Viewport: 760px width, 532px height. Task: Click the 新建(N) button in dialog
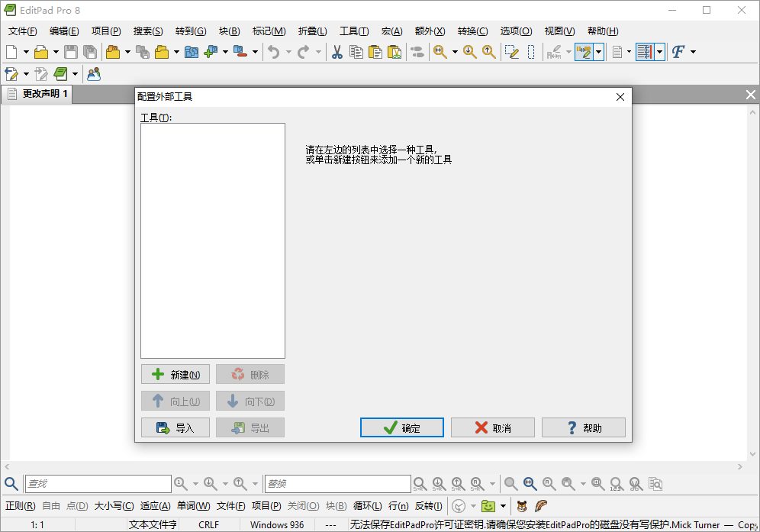tap(176, 375)
